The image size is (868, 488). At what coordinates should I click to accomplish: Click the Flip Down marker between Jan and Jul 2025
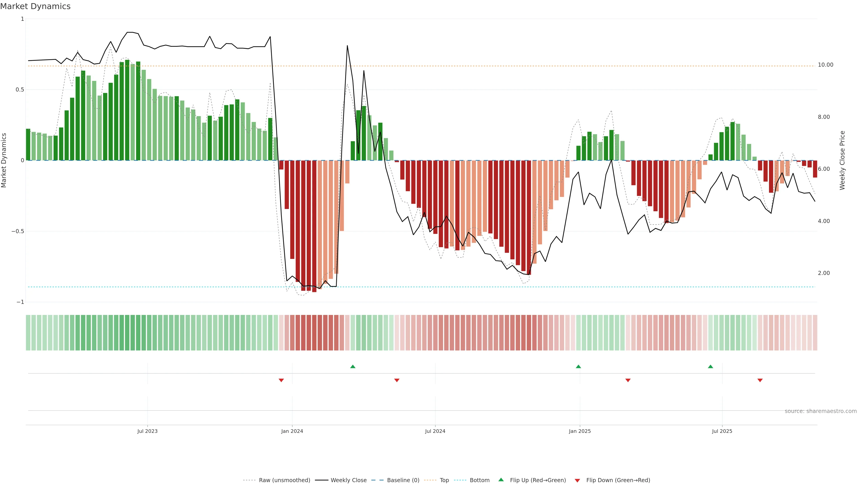628,380
